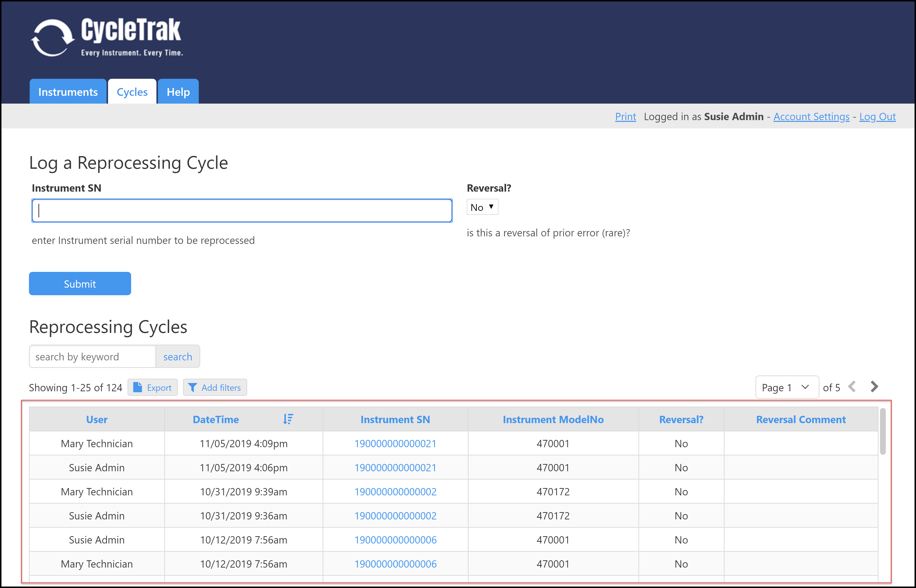
Task: Click the CycleTrak logo
Action: pos(107,37)
